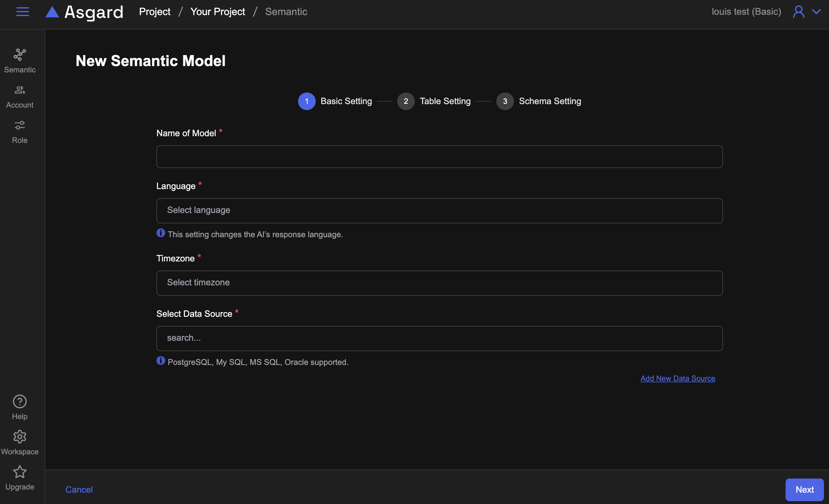This screenshot has width=829, height=504.
Task: Click the Asgard triangle logo
Action: (x=52, y=12)
